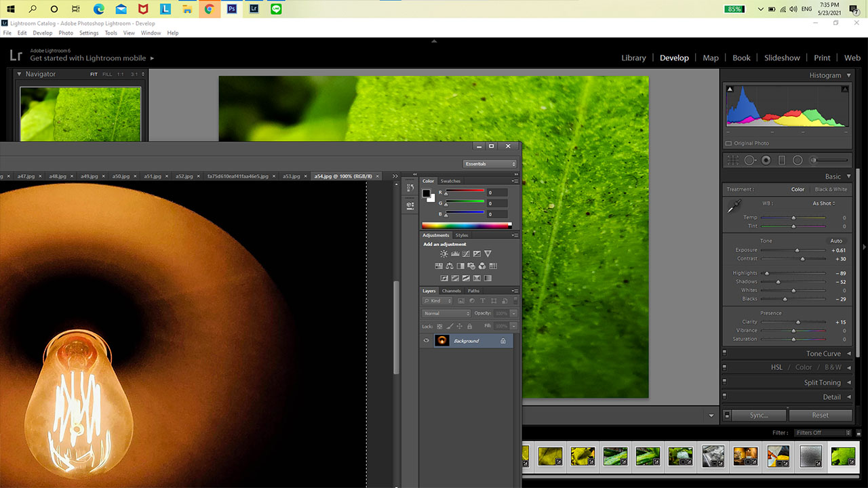This screenshot has height=488, width=868.
Task: Open the Normal blend mode dropdown
Action: [x=446, y=313]
